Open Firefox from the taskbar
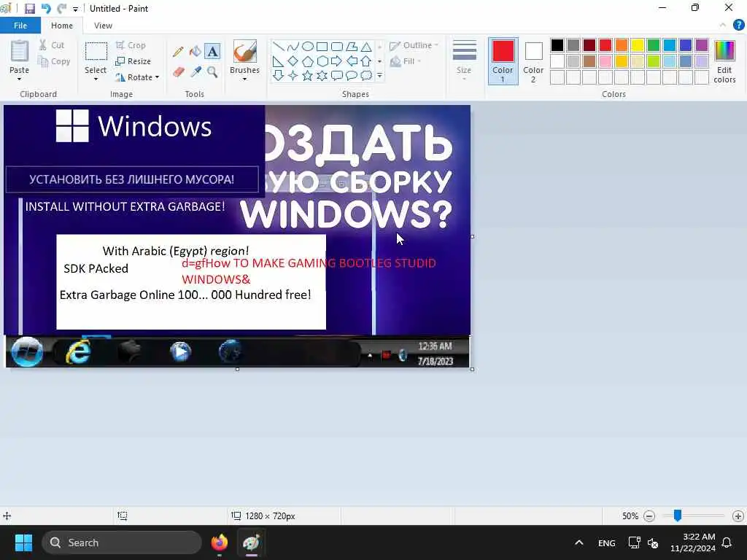 (220, 542)
